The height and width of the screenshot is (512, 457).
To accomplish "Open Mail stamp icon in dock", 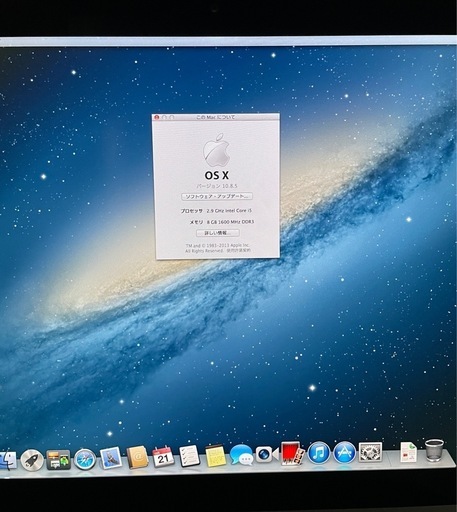I will pos(111,458).
